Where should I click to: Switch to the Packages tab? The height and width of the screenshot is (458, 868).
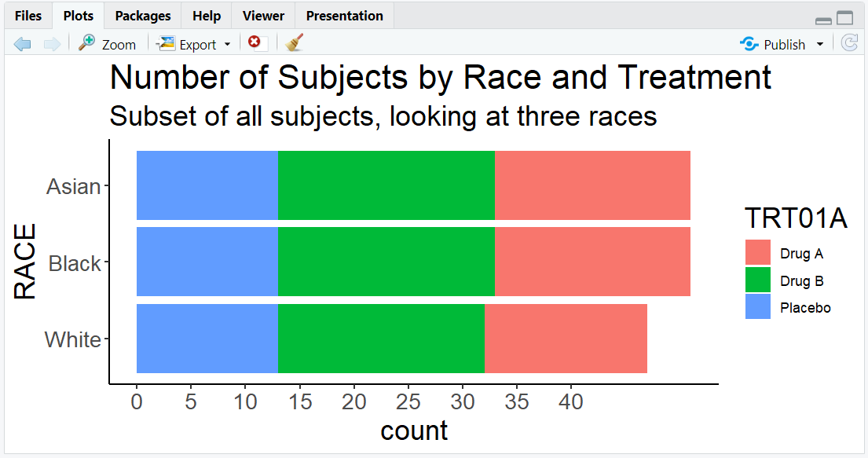[x=142, y=16]
